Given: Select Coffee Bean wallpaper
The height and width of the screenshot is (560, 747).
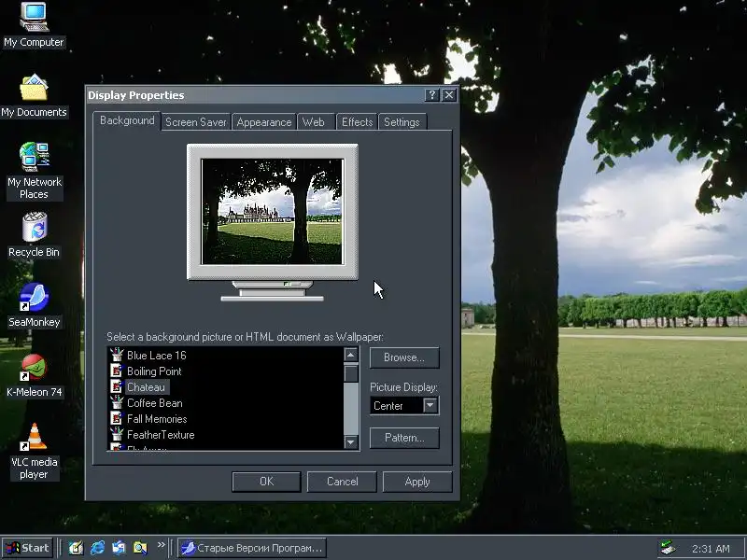Looking at the screenshot, I should [x=154, y=403].
